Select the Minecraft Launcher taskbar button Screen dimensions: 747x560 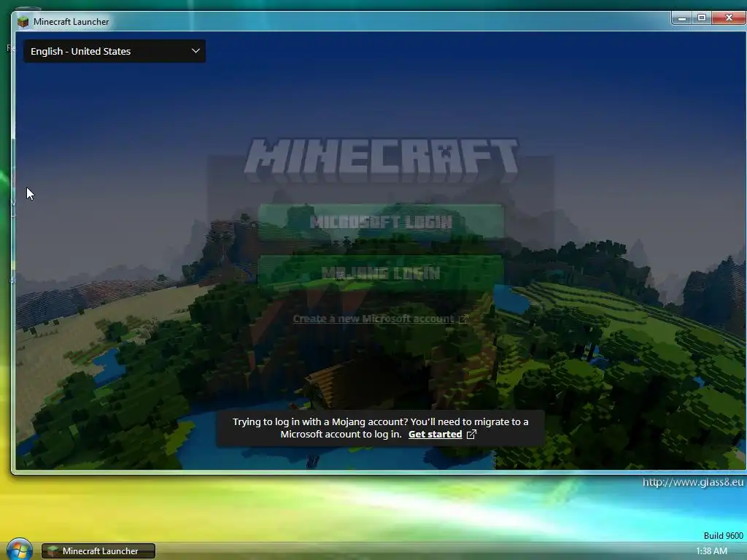(98, 551)
